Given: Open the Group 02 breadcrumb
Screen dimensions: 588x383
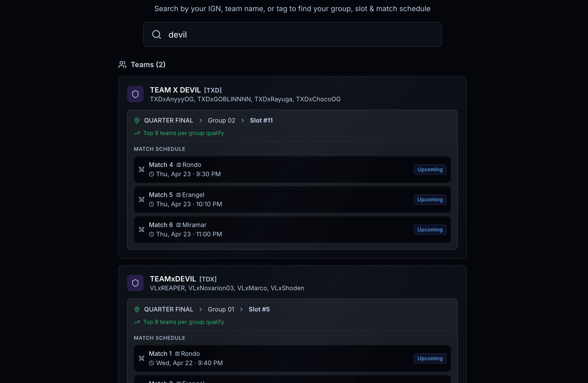Looking at the screenshot, I should pos(221,120).
